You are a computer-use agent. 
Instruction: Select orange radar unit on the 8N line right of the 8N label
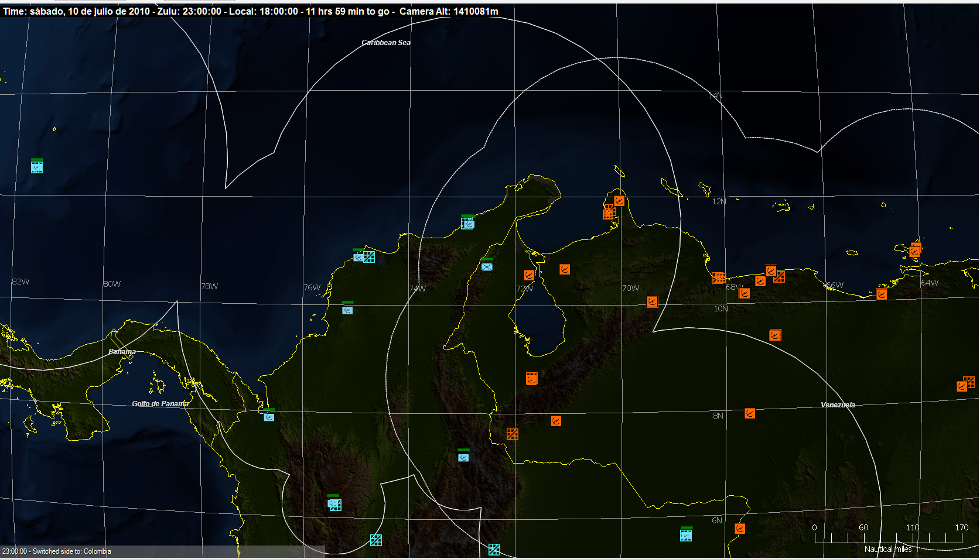(x=750, y=413)
